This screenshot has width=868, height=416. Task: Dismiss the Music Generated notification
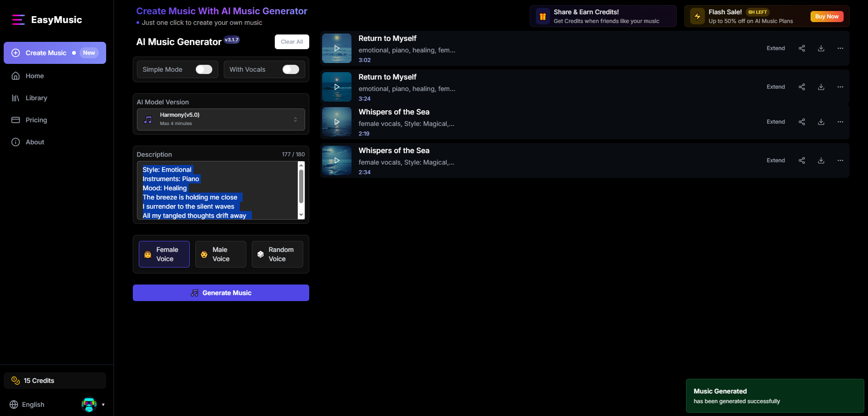(x=775, y=396)
